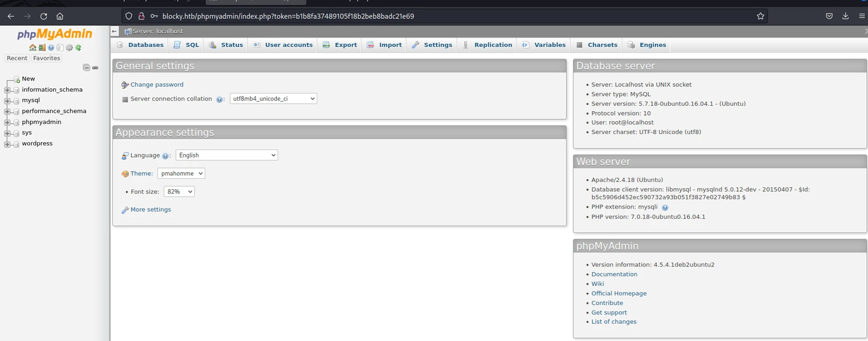The height and width of the screenshot is (341, 868).
Task: Open the Get support link
Action: click(x=609, y=313)
